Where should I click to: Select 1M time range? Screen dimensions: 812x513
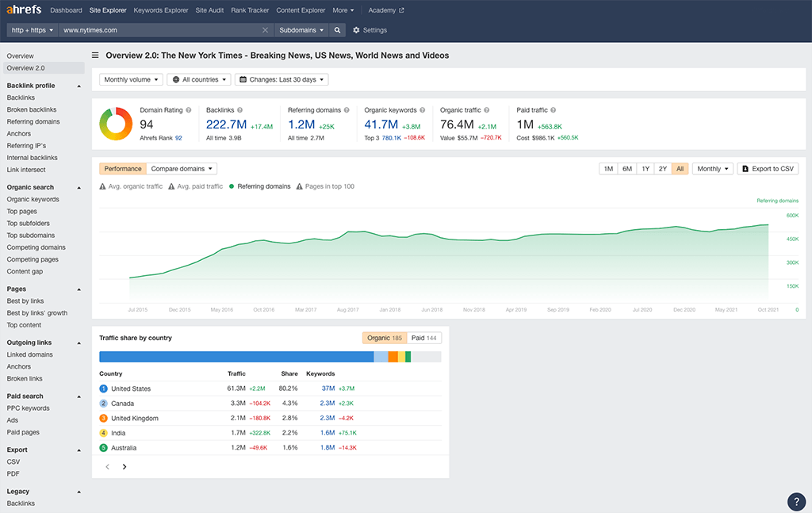point(608,169)
